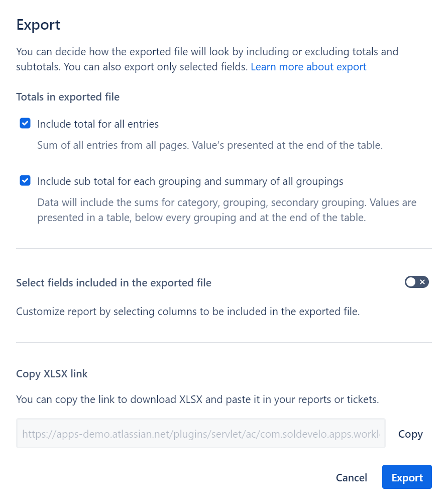
Task: Click the 'Totals in exported file' heading
Action: pos(68,97)
